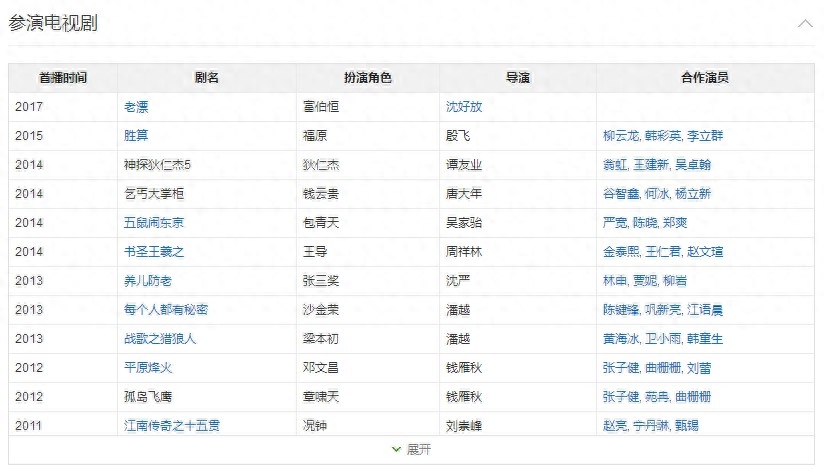Open the 养儿防老 drama link
This screenshot has height=476, width=825.
pos(148,281)
